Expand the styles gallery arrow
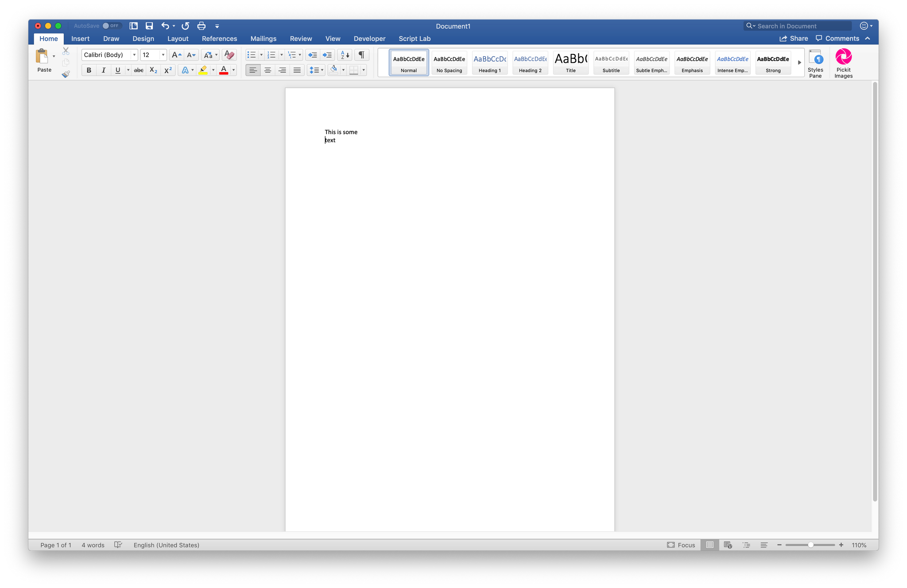Screen dimensions: 907x588 point(799,63)
